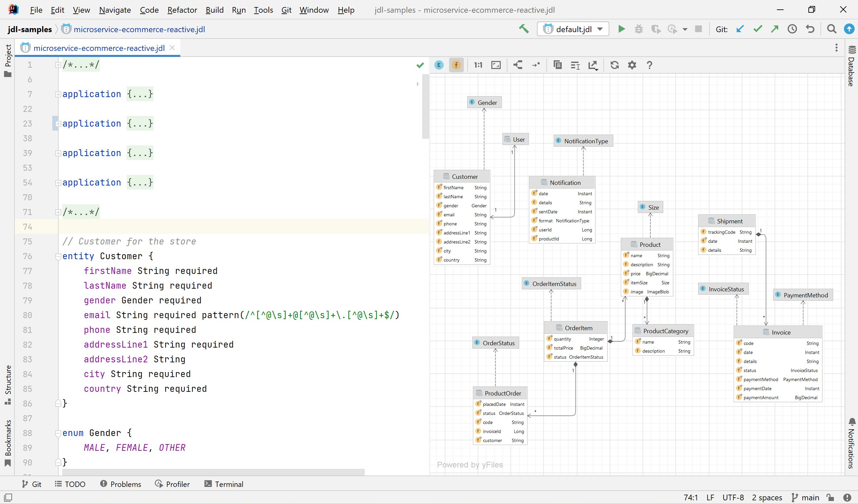858x504 pixels.
Task: Open diagram settings gear icon
Action: point(632,65)
